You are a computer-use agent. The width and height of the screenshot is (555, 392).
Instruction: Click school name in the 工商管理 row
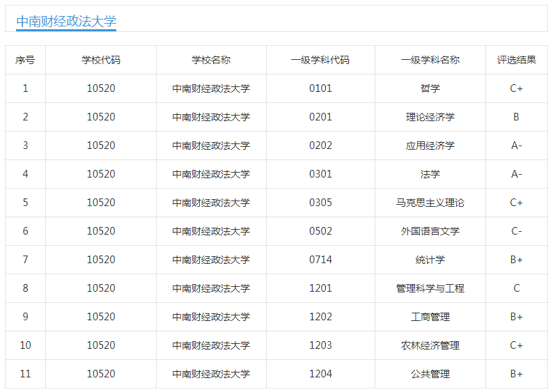[x=211, y=317]
